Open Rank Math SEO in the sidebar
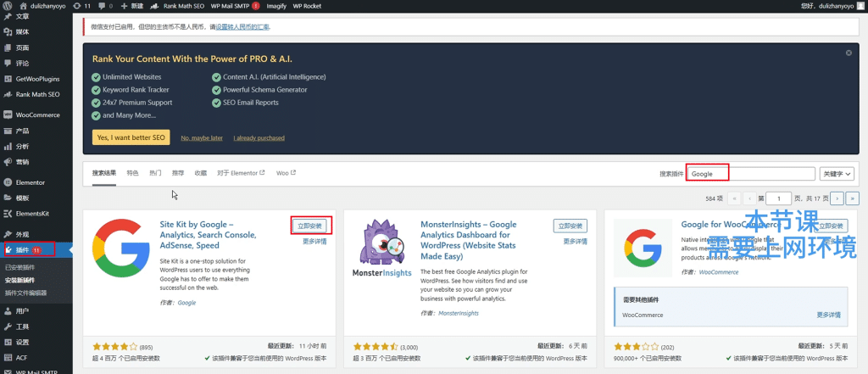868x374 pixels. click(36, 94)
